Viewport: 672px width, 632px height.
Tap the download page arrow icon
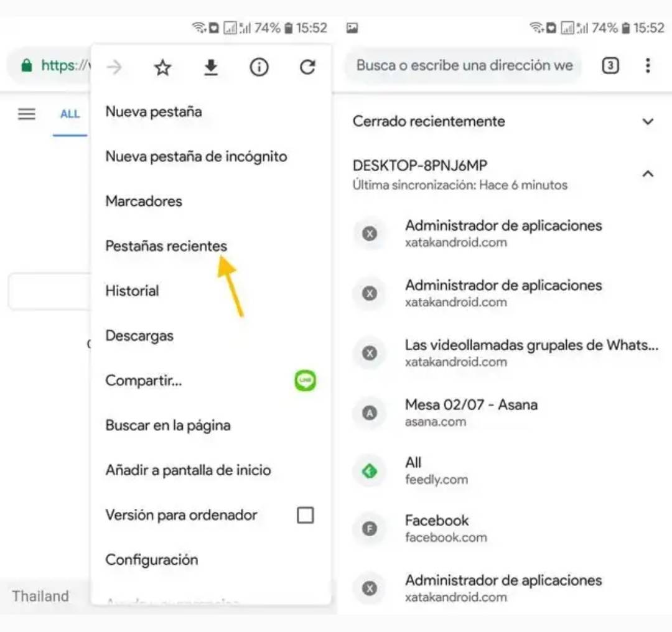[210, 67]
